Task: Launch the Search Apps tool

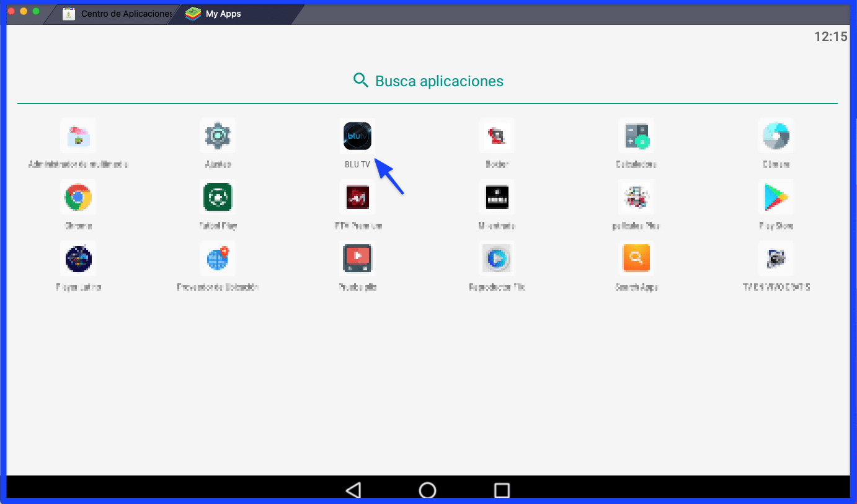Action: tap(636, 259)
